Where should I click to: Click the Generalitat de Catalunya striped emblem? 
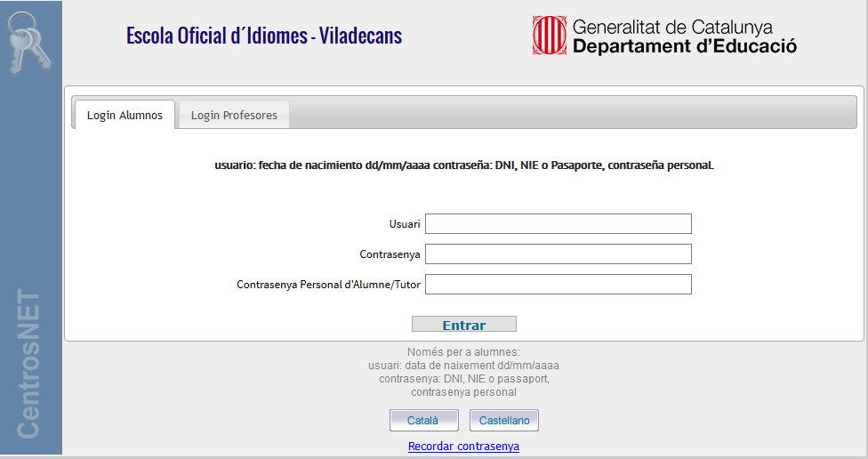click(549, 36)
